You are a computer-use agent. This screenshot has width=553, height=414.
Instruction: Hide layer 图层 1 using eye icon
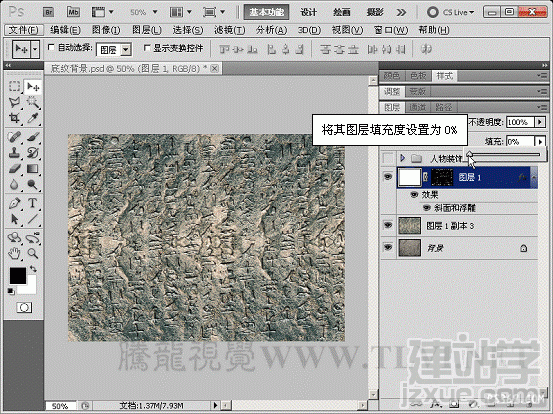tap(388, 177)
